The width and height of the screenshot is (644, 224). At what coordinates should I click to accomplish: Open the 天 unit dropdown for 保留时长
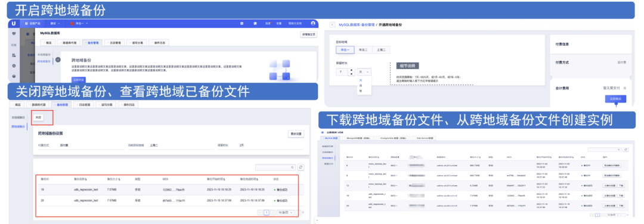(x=364, y=72)
